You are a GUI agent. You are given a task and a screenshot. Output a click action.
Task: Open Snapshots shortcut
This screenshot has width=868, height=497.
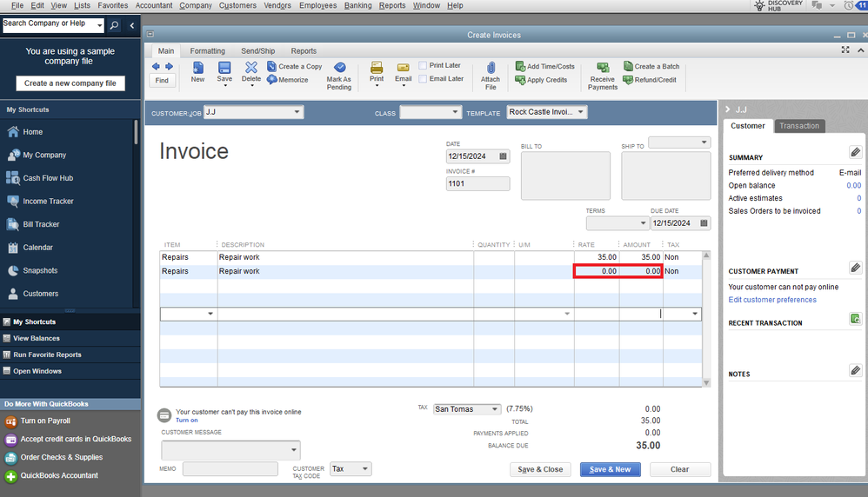(40, 271)
